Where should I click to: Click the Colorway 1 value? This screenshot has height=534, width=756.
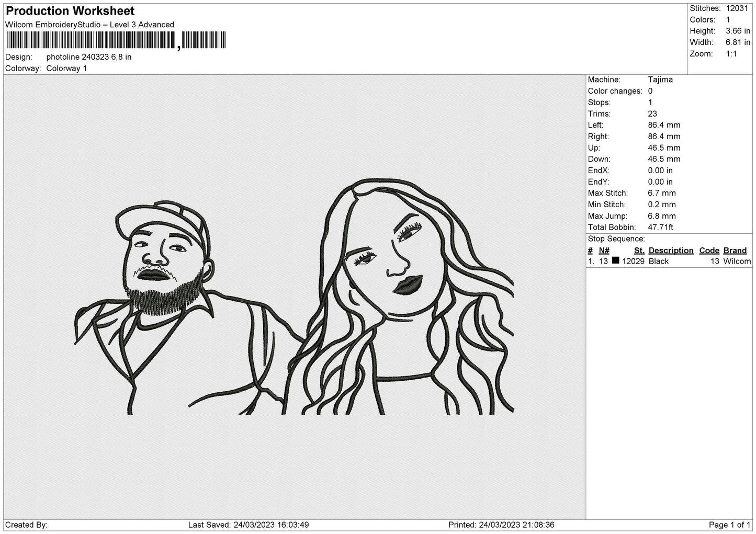click(x=66, y=69)
